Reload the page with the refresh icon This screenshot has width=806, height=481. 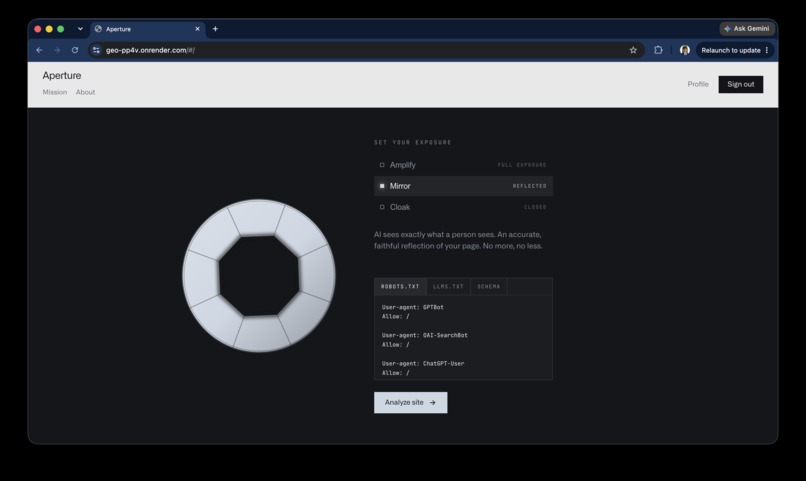tap(75, 50)
